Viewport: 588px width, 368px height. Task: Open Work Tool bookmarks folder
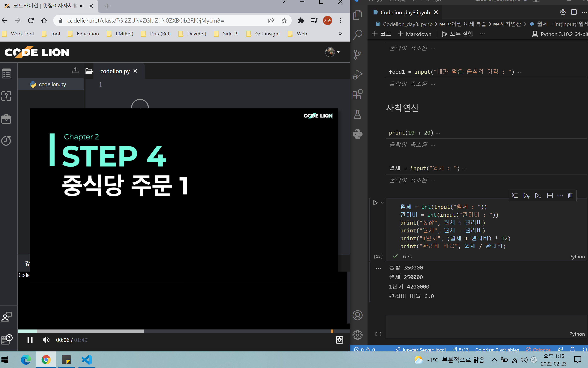(x=18, y=34)
